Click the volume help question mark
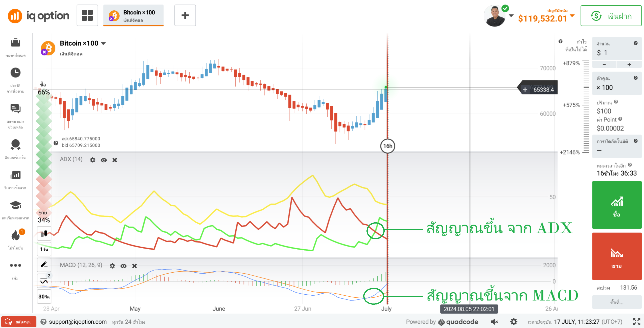The image size is (644, 328). [616, 102]
